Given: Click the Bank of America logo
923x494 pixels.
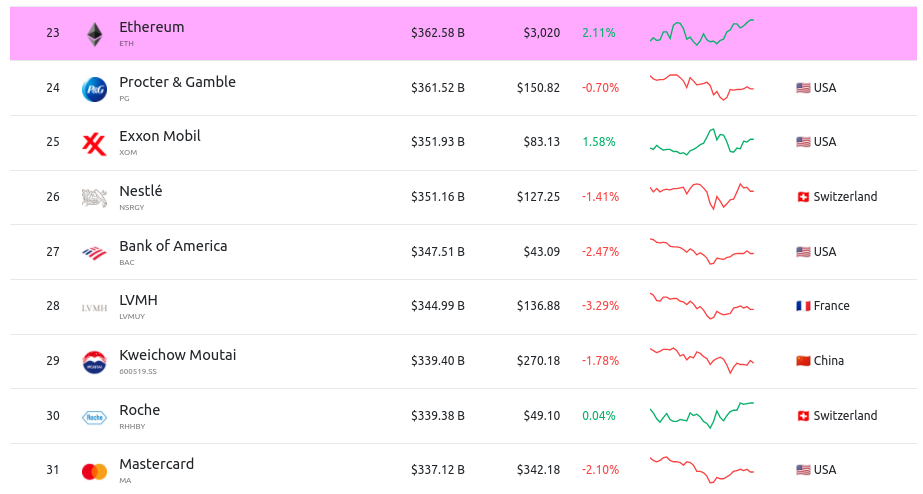Looking at the screenshot, I should 94,253.
